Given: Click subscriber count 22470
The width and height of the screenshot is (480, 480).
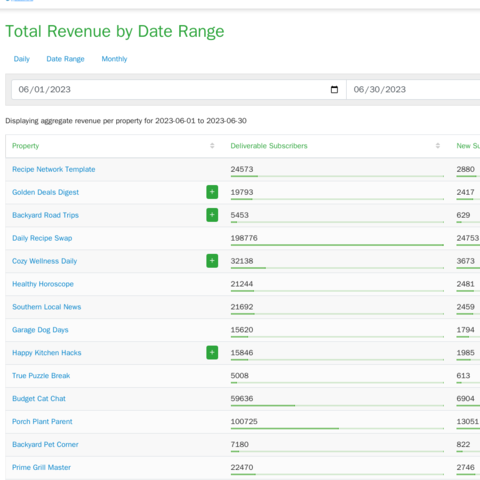Looking at the screenshot, I should tap(242, 467).
